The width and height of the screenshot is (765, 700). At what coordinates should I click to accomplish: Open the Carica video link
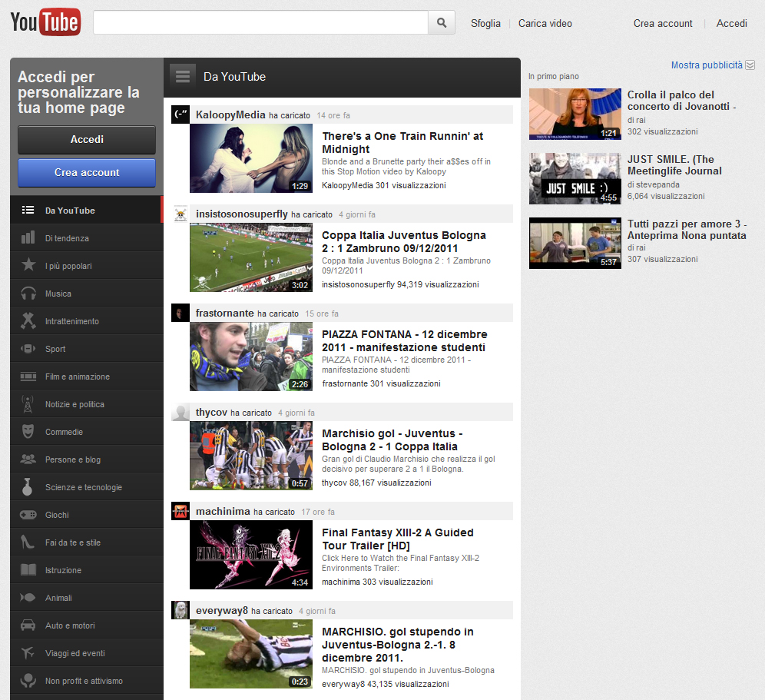click(x=545, y=23)
